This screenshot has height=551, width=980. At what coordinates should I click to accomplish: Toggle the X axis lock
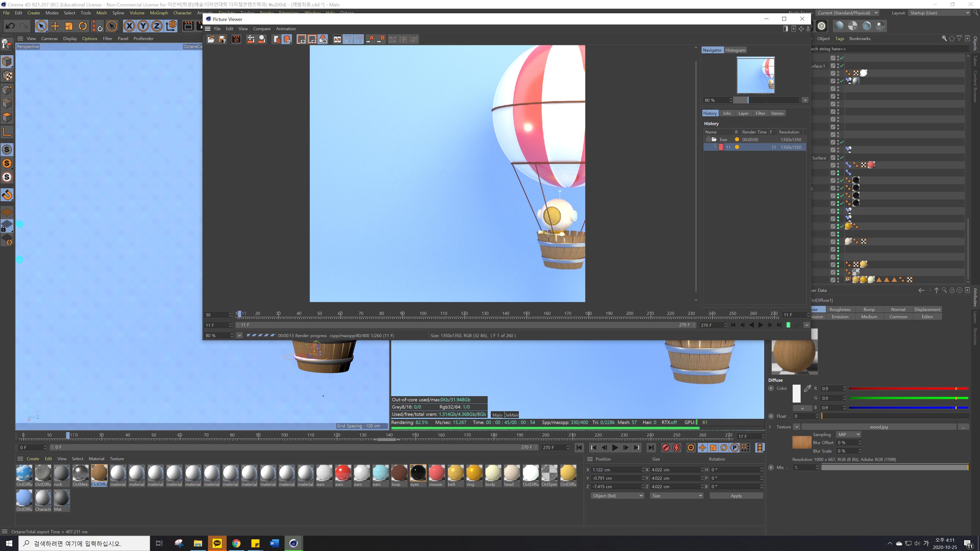(129, 26)
